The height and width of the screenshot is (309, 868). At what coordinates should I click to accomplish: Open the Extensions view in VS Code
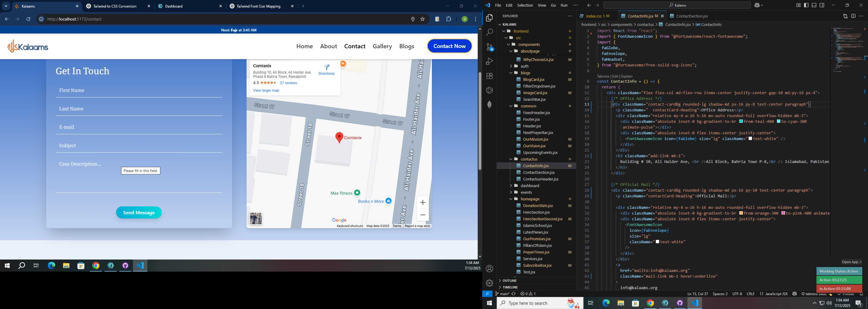pyautogui.click(x=489, y=76)
